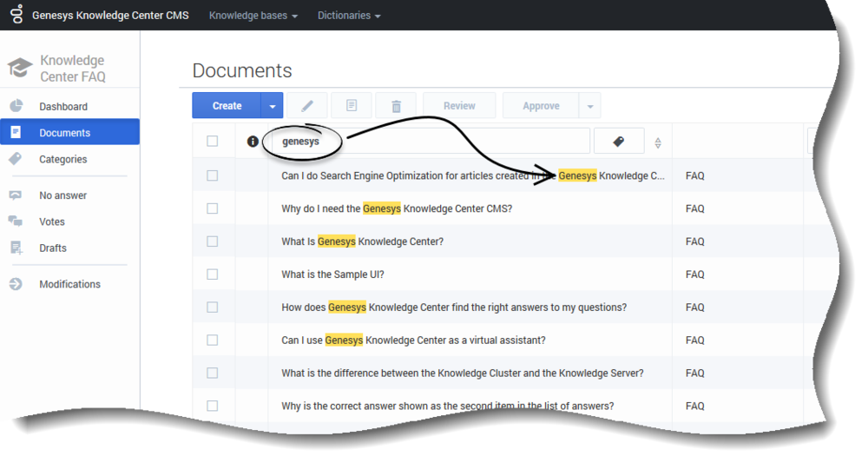Click the Review button
The height and width of the screenshot is (463, 868).
(459, 105)
